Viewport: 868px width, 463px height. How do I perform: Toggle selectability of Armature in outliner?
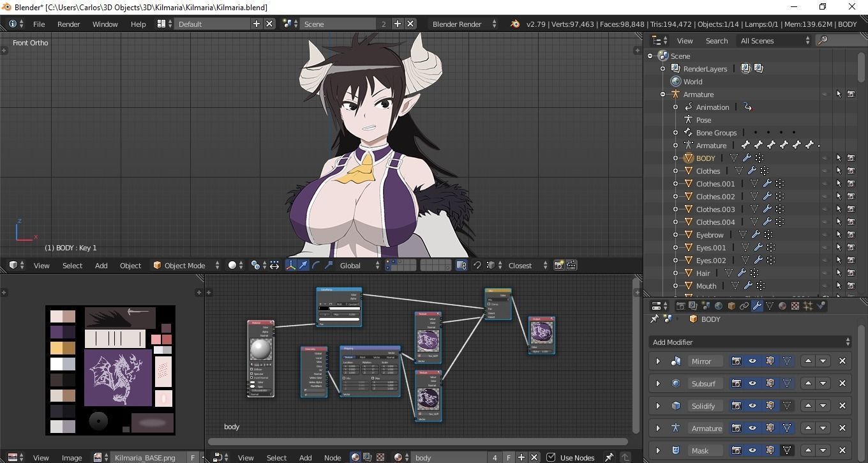[838, 94]
